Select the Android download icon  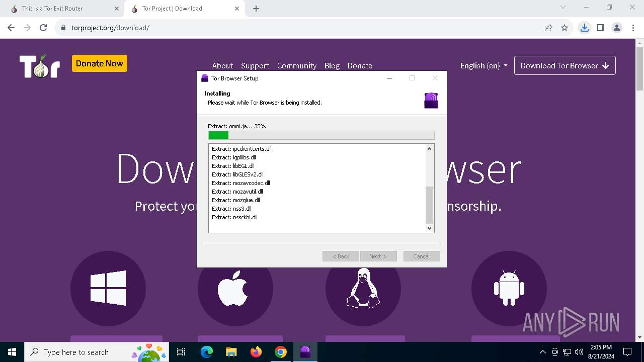click(x=509, y=288)
